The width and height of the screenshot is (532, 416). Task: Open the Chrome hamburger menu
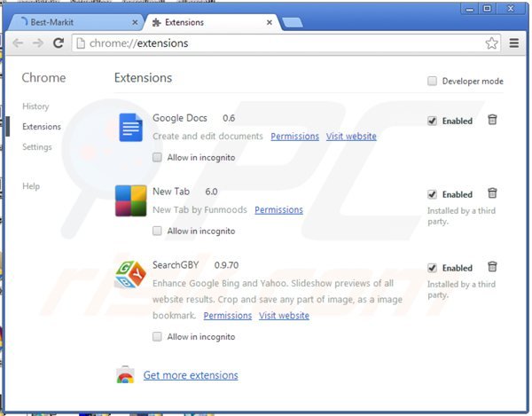(514, 43)
